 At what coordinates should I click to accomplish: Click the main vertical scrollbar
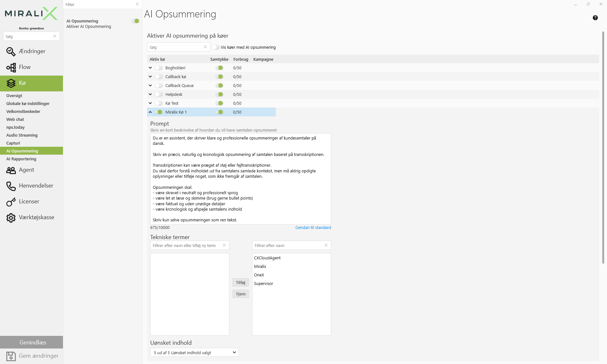pyautogui.click(x=603, y=147)
